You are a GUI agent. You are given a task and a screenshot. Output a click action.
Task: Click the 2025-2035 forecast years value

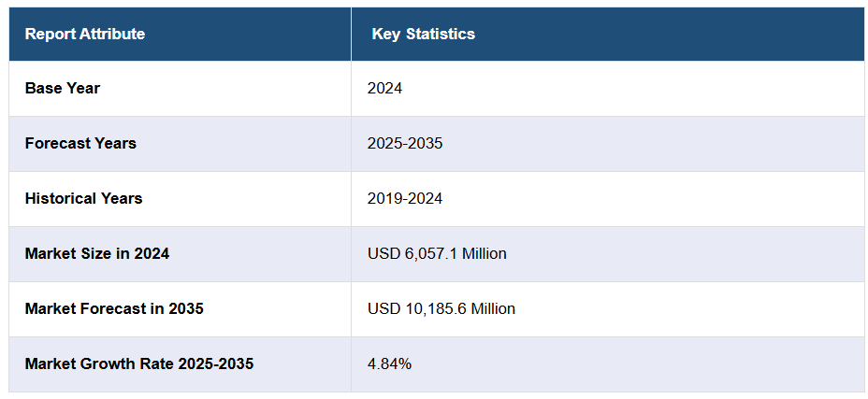(x=405, y=144)
